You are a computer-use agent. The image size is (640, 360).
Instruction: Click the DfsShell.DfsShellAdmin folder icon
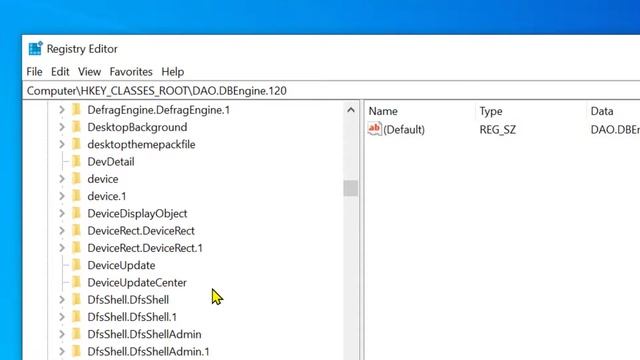(x=76, y=333)
